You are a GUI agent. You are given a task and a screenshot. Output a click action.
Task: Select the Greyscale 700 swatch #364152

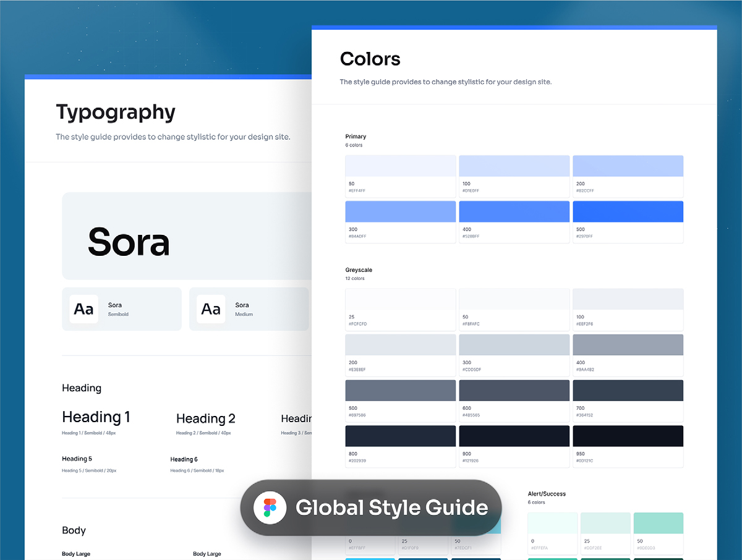(x=628, y=401)
